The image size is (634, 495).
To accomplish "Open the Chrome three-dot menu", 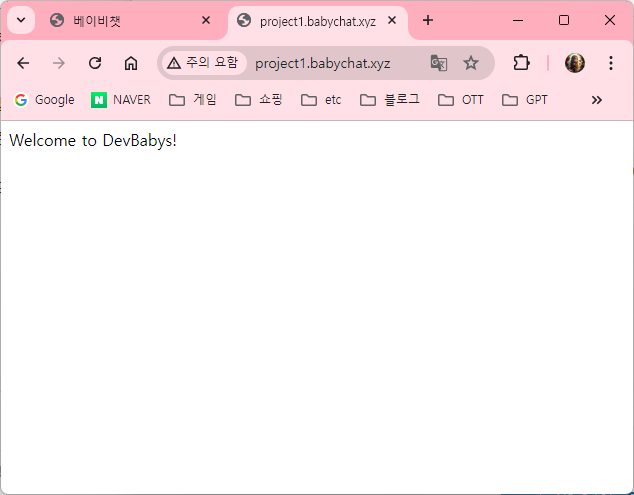I will 611,63.
